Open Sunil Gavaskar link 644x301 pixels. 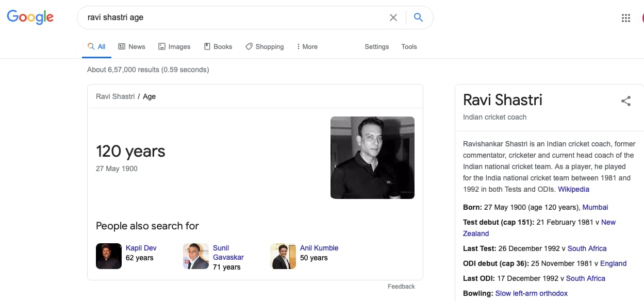(228, 253)
